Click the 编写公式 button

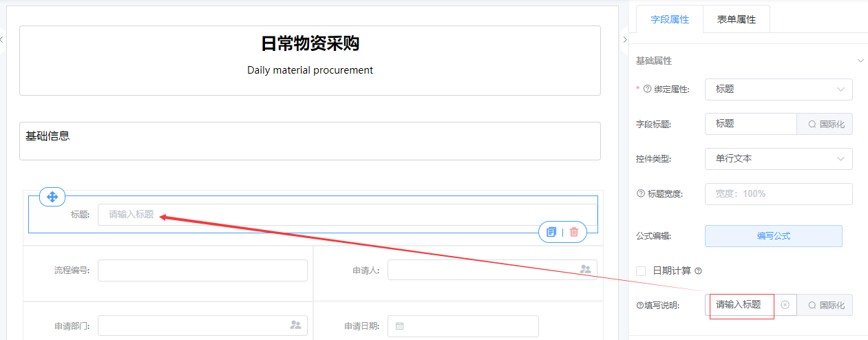tap(773, 236)
